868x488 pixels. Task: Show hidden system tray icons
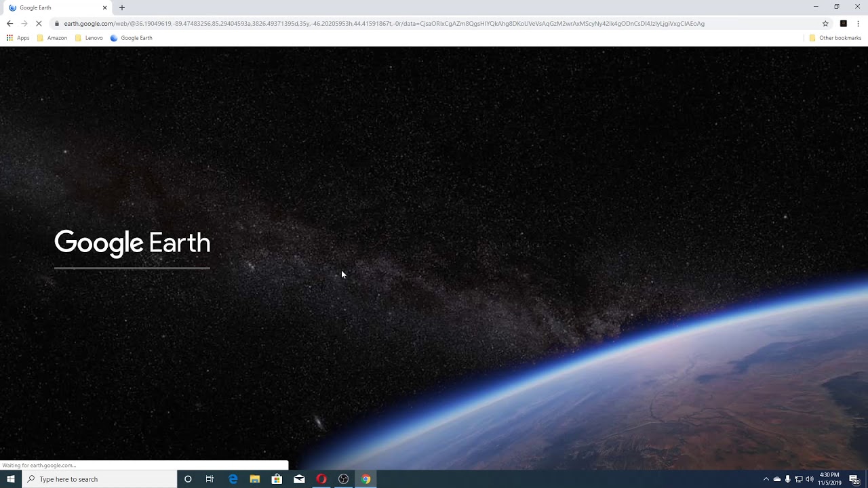[x=766, y=479]
